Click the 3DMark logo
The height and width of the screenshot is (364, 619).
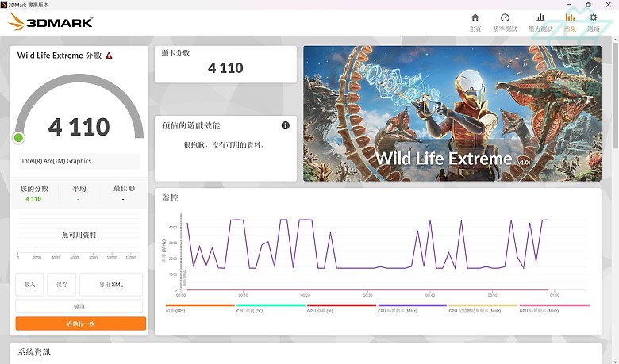point(50,21)
